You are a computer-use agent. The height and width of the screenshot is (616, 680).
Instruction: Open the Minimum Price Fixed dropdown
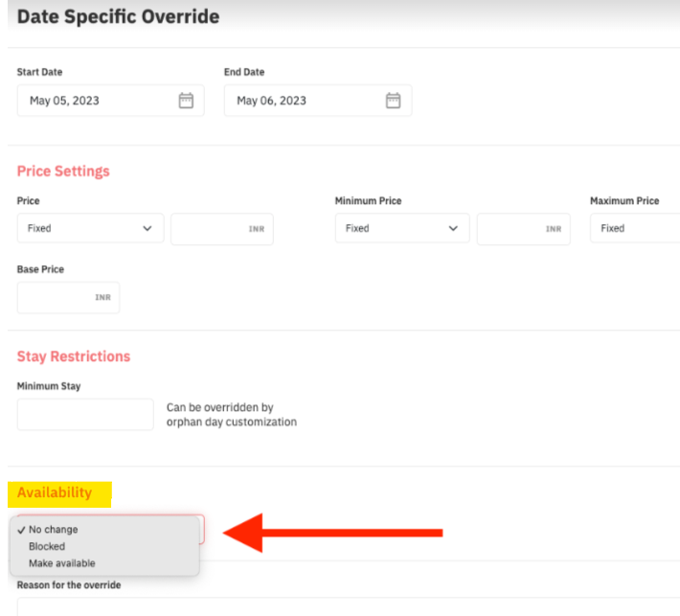tap(402, 228)
